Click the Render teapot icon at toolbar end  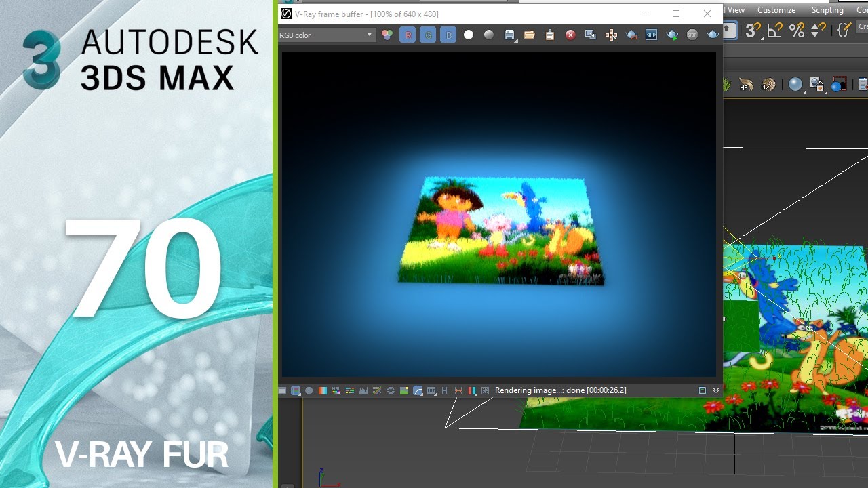pos(713,35)
